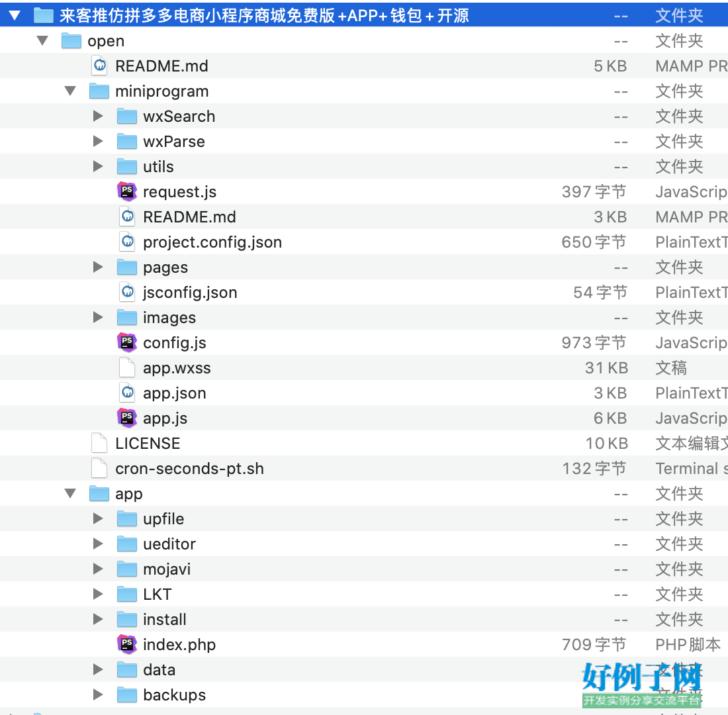Viewport: 728px width, 715px height.
Task: Expand the backups folder triangle
Action: point(97,694)
